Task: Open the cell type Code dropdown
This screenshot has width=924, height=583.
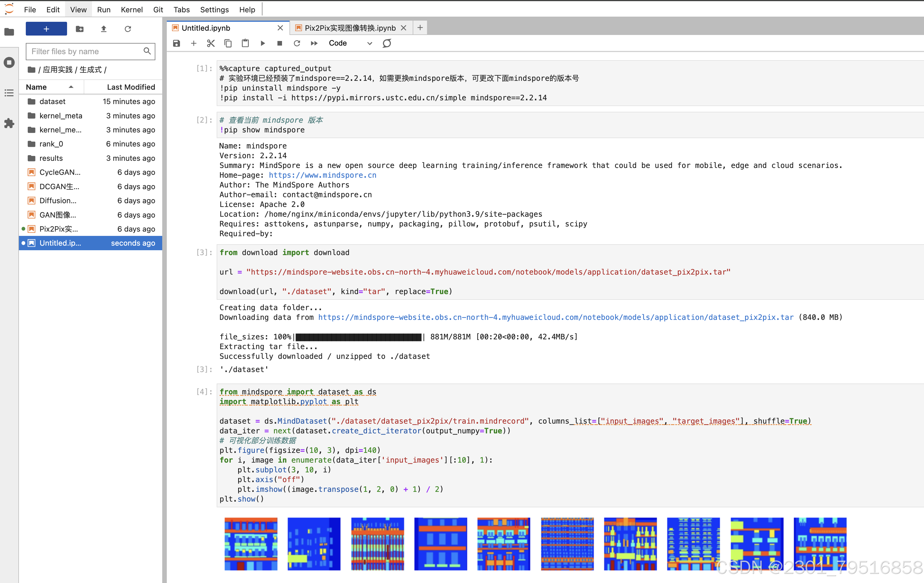Action: (350, 43)
